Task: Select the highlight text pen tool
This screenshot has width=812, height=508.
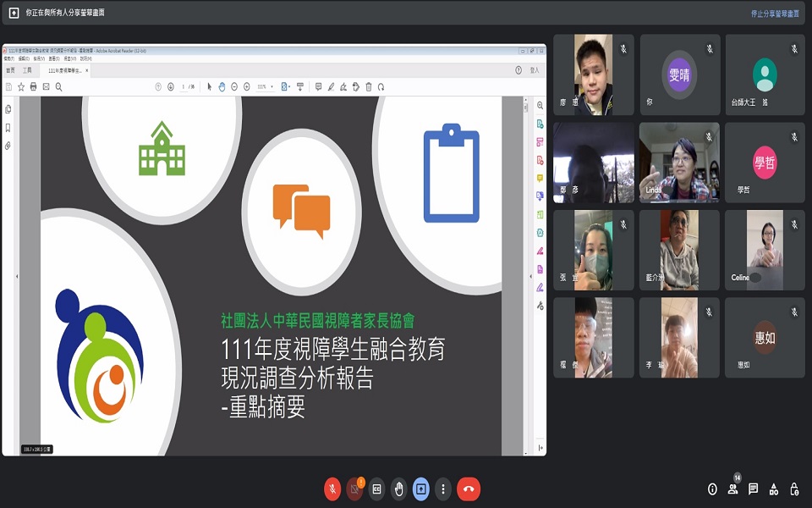Action: [331, 87]
